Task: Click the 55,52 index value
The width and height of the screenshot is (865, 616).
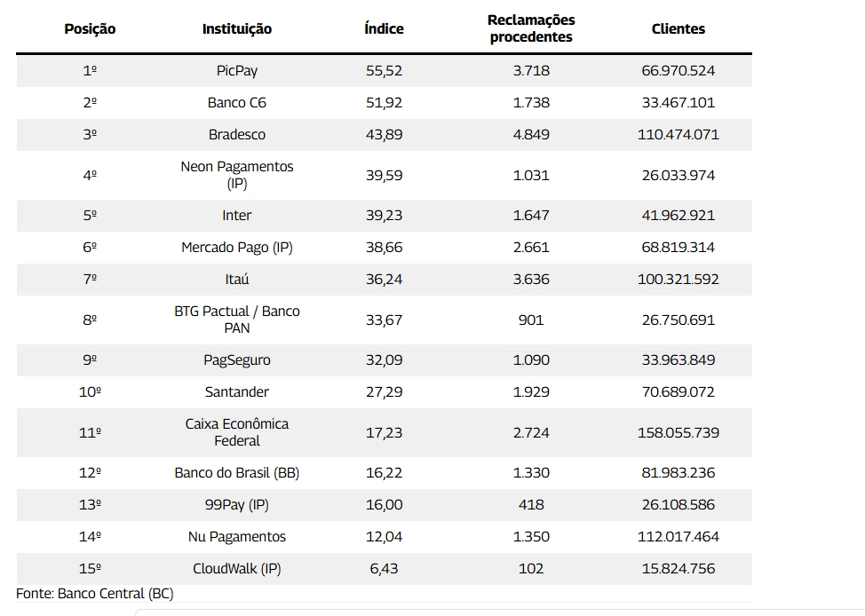Action: 384,70
